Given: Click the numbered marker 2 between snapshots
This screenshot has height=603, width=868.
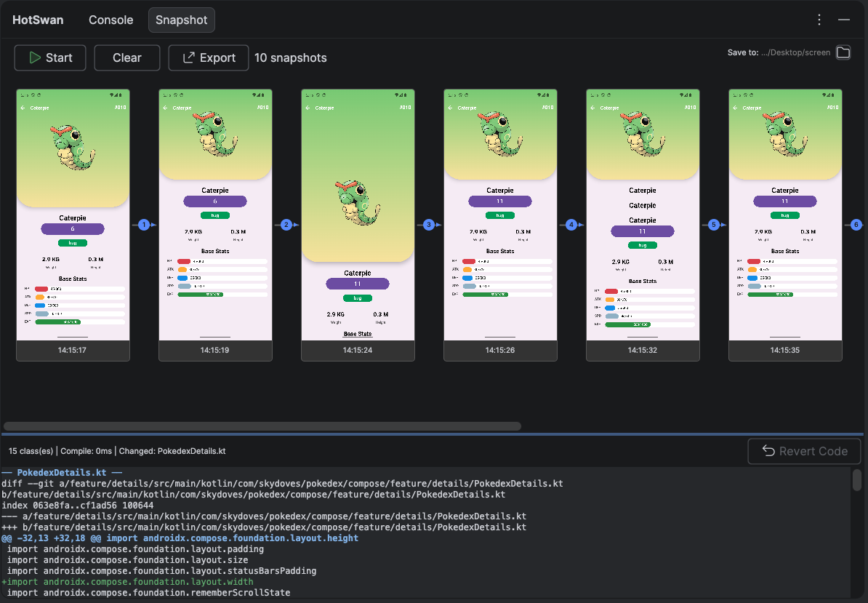Looking at the screenshot, I should point(286,225).
